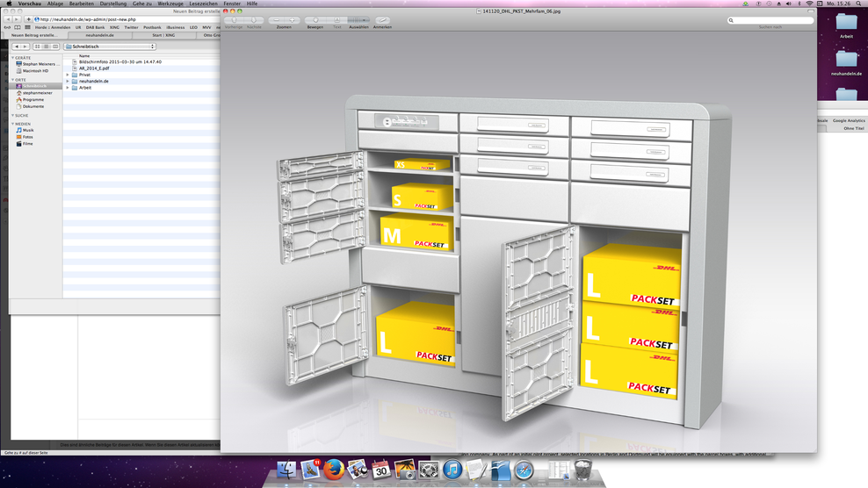Click the Vorherige (previous) button in Preview

(235, 20)
